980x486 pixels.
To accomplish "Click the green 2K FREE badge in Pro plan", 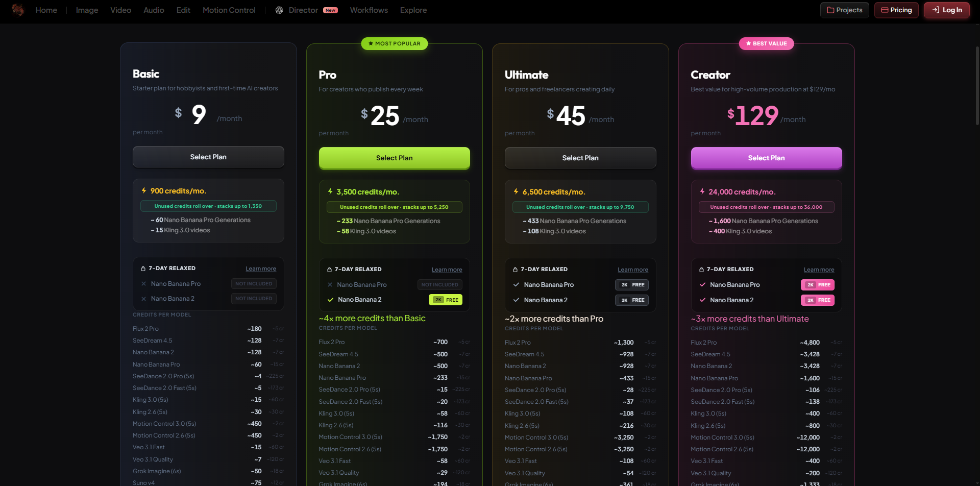I will pyautogui.click(x=446, y=300).
